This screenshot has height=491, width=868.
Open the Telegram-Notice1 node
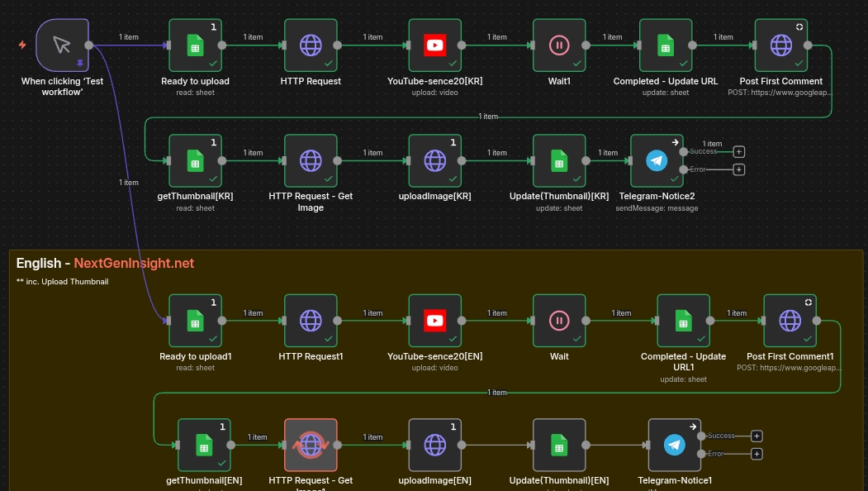tap(674, 445)
